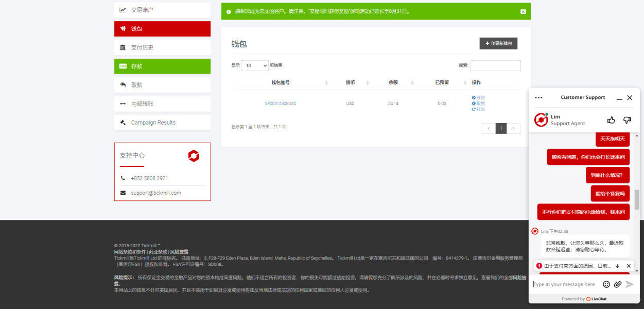The width and height of the screenshot is (644, 309).
Task: Select page 1 in pagination
Action: click(501, 128)
